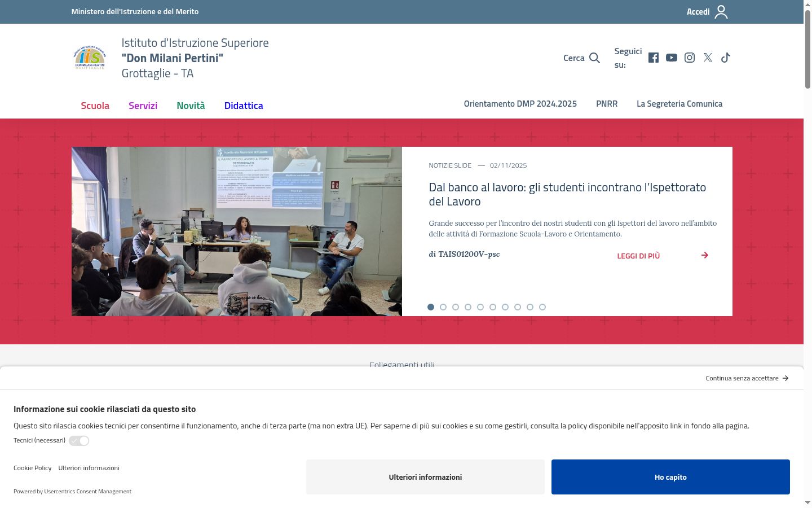This screenshot has height=508, width=812.
Task: Select the fifth carousel slide dot
Action: tap(480, 307)
